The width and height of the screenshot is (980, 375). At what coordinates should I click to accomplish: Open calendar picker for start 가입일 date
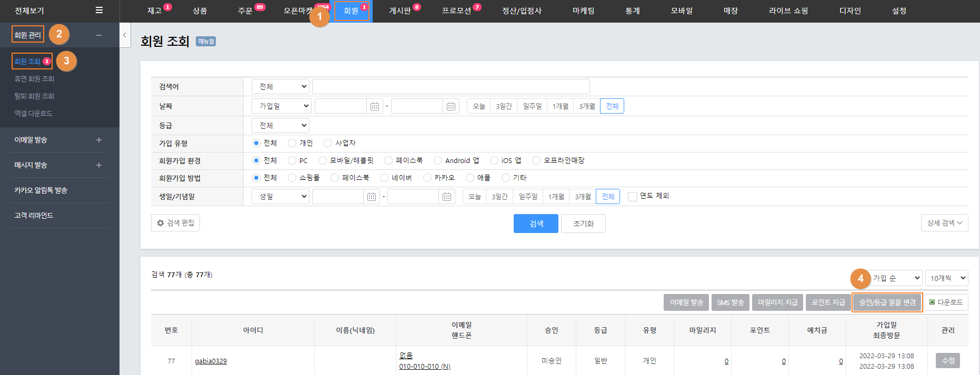[x=374, y=106]
